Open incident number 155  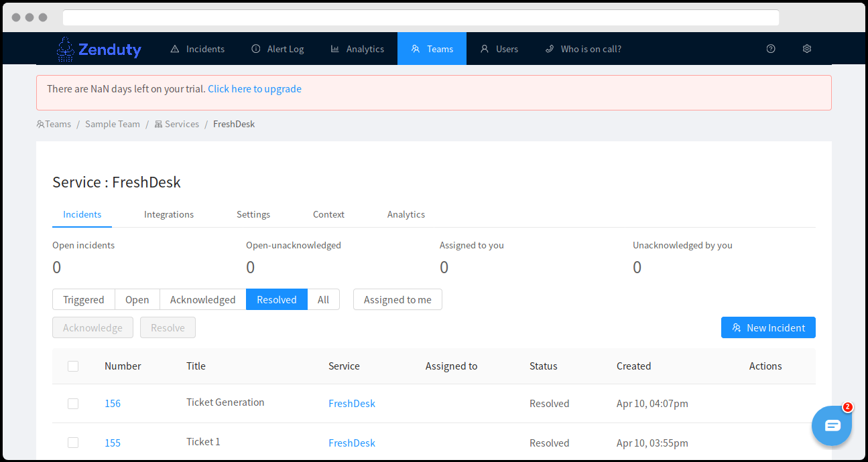tap(113, 443)
